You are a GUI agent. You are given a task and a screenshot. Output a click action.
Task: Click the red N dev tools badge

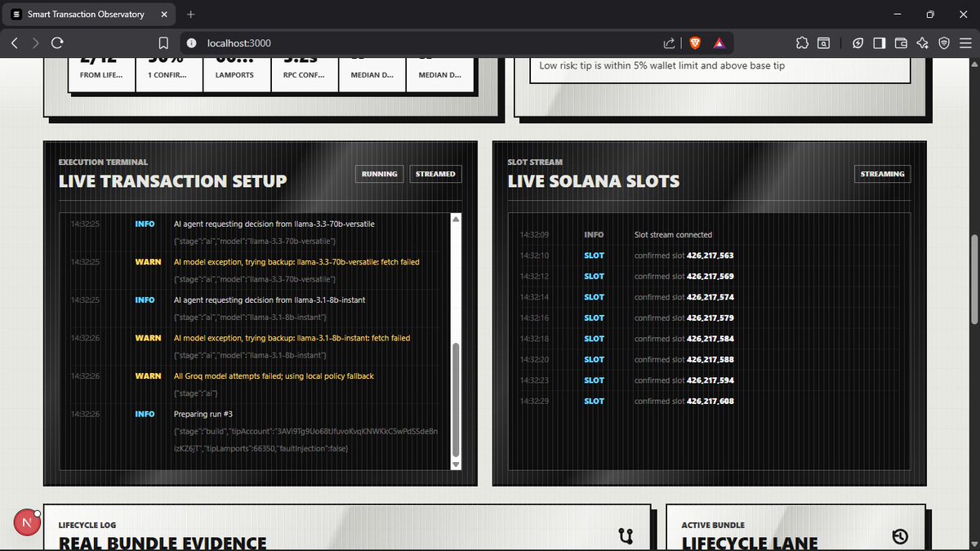(27, 522)
